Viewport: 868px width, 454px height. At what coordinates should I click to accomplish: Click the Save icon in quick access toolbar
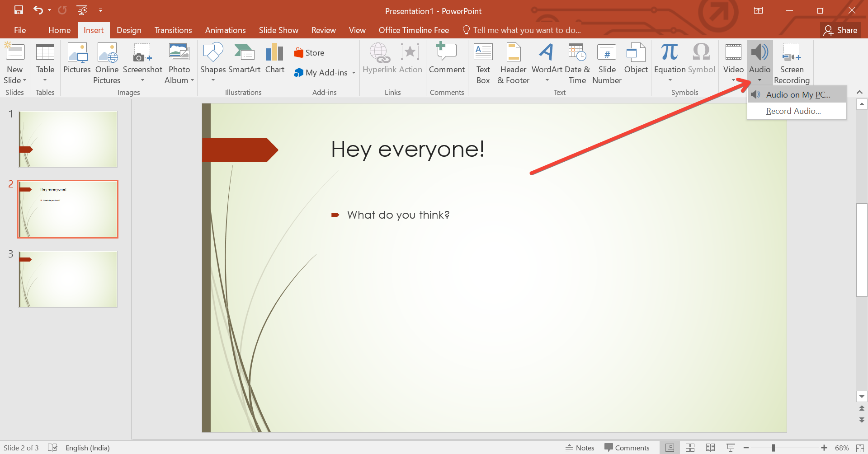pos(19,10)
